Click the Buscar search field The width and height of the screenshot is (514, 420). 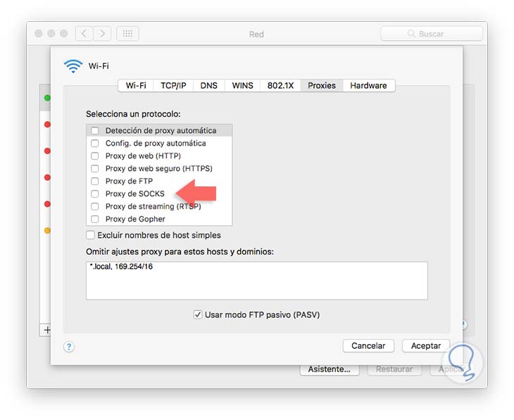click(432, 34)
